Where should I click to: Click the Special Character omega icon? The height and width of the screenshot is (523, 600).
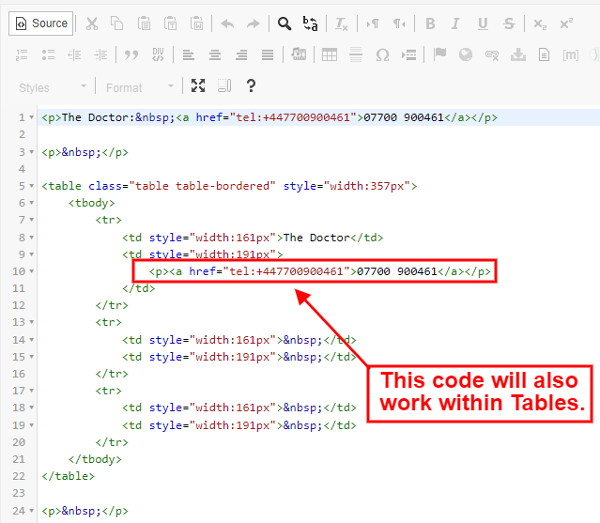(382, 55)
